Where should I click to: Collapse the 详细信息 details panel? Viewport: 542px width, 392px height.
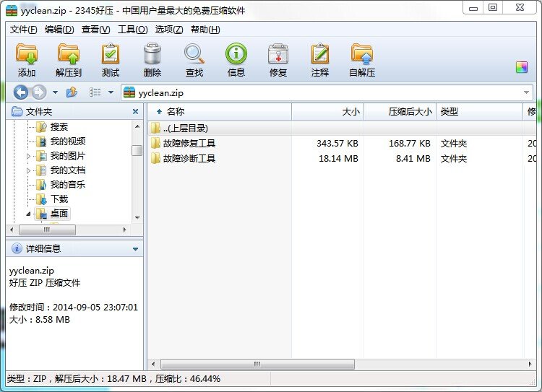point(136,249)
